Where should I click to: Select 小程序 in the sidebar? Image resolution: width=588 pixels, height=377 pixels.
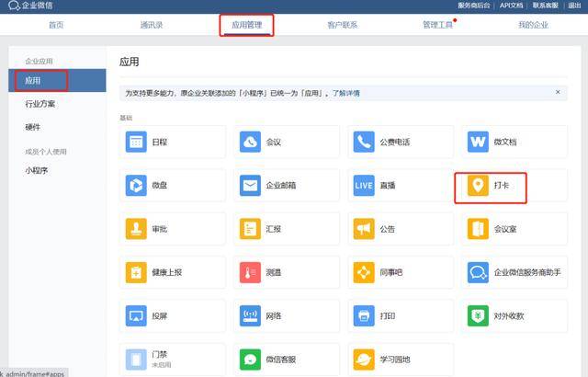click(x=37, y=171)
